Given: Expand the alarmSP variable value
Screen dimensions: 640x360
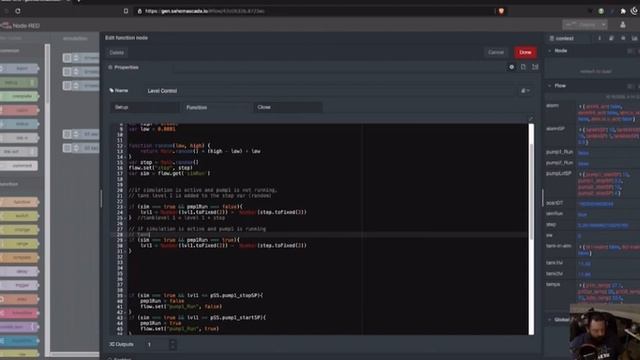Looking at the screenshot, I should [580, 129].
